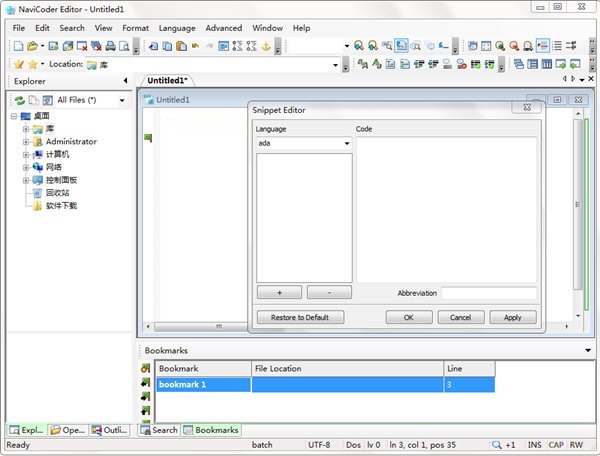Image resolution: width=600 pixels, height=456 pixels.
Task: Switch to the Bookmarks bottom tab
Action: coord(211,430)
